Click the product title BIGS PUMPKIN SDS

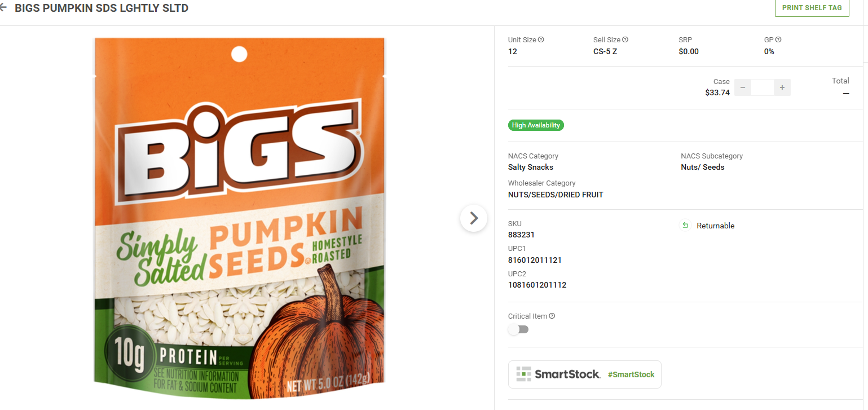coord(102,8)
